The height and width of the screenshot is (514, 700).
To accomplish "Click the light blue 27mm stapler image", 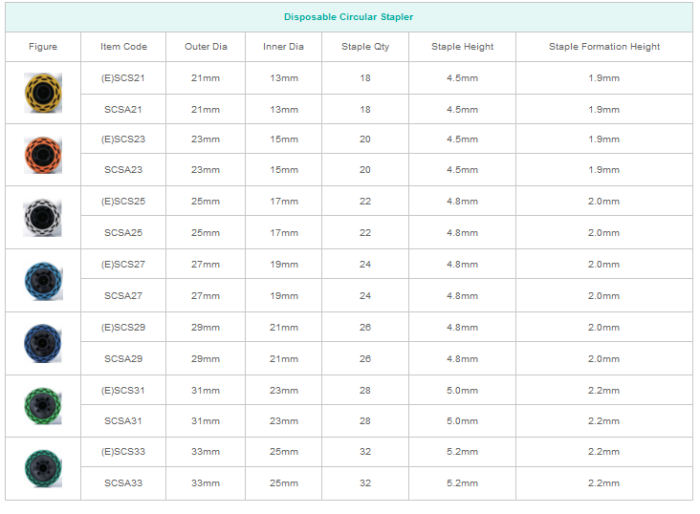I will pos(43,280).
